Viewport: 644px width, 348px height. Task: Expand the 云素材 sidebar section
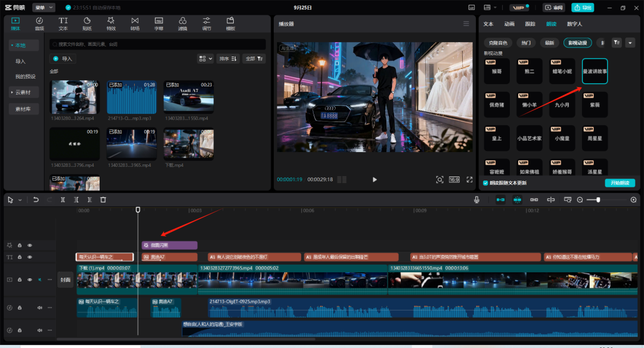(24, 92)
